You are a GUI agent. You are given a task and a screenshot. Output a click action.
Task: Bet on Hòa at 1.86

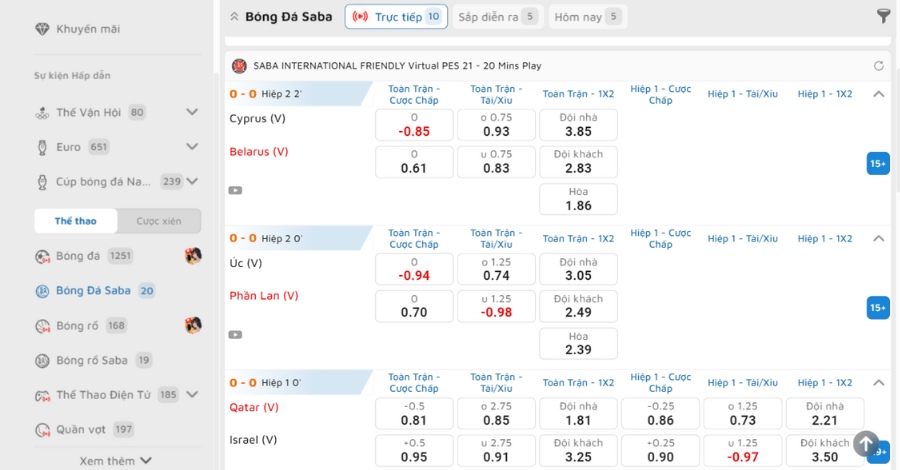[578, 199]
